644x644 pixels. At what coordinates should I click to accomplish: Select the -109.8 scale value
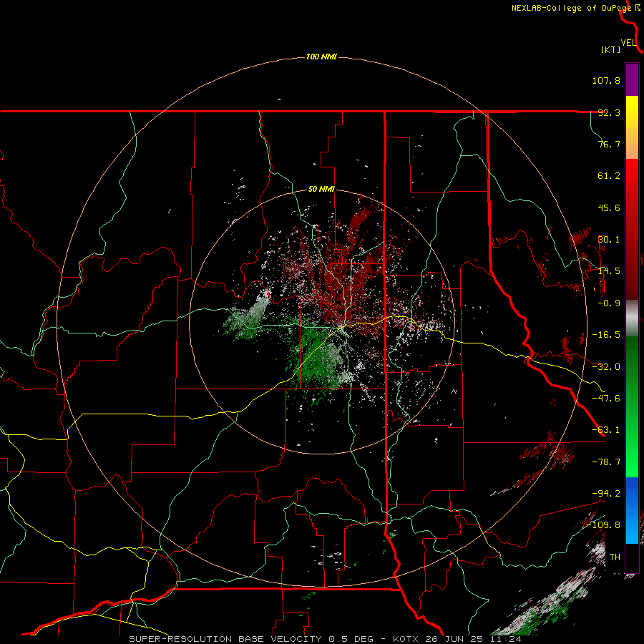[x=604, y=525]
